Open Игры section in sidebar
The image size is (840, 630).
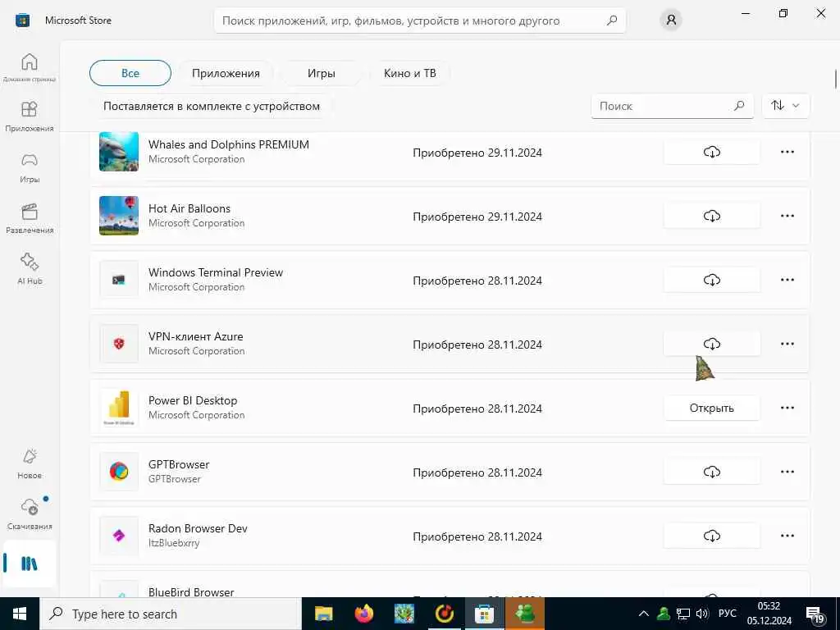pyautogui.click(x=30, y=167)
